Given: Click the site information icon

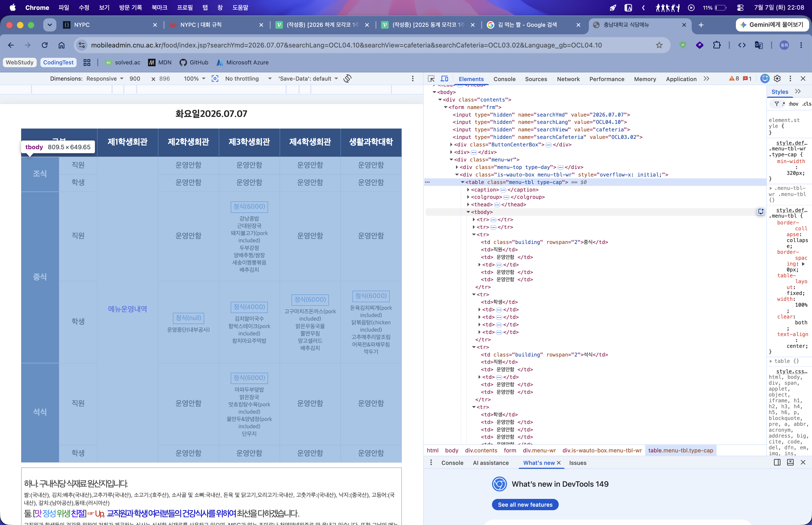Looking at the screenshot, I should point(82,45).
